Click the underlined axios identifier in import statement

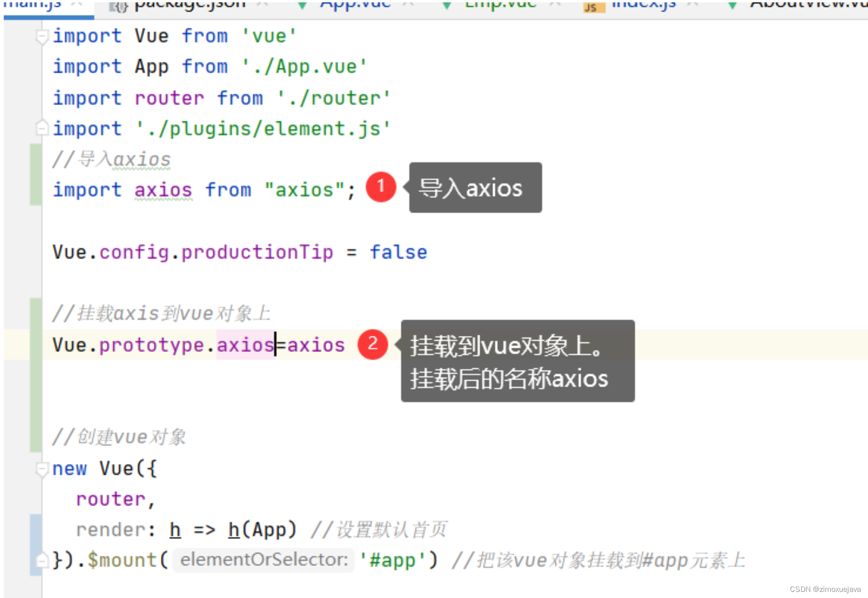click(x=163, y=191)
